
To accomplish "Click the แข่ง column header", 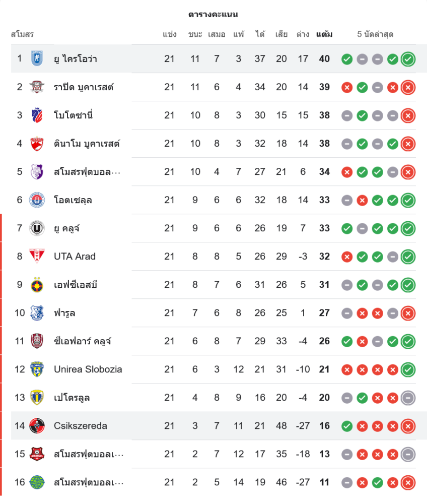I will click(x=170, y=35).
